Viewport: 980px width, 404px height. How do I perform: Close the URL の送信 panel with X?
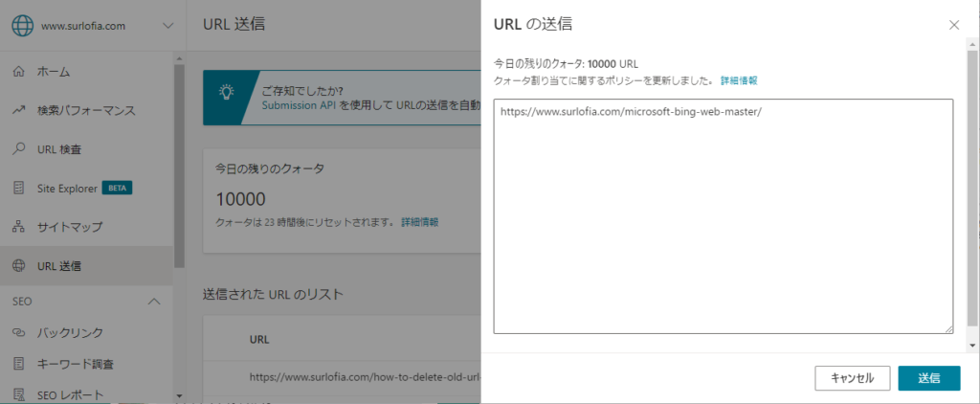(954, 25)
